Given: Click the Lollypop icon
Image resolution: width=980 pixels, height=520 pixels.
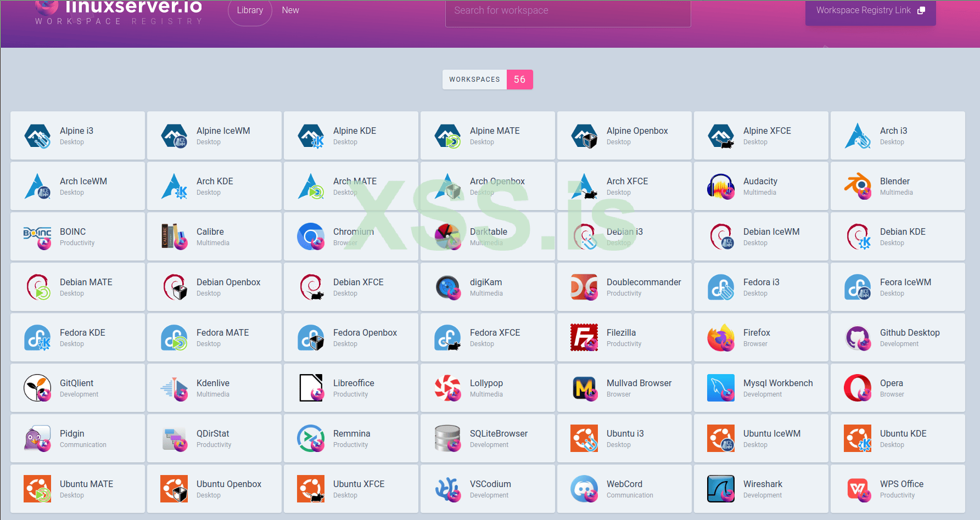Looking at the screenshot, I should click(448, 388).
